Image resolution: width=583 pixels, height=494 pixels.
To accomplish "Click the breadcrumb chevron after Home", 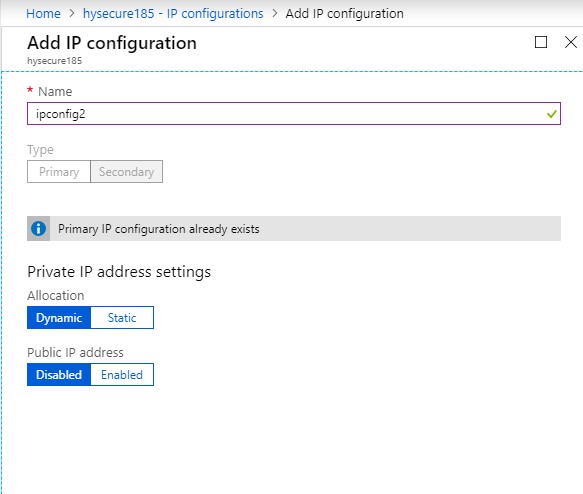I will 72,13.
